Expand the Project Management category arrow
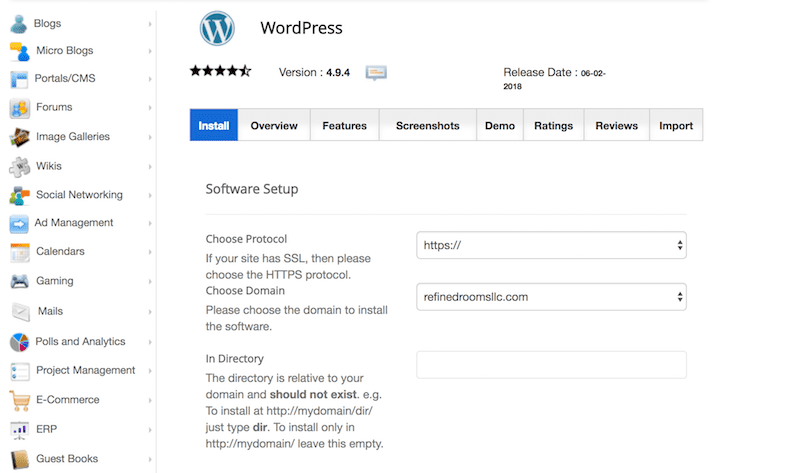 pyautogui.click(x=150, y=371)
